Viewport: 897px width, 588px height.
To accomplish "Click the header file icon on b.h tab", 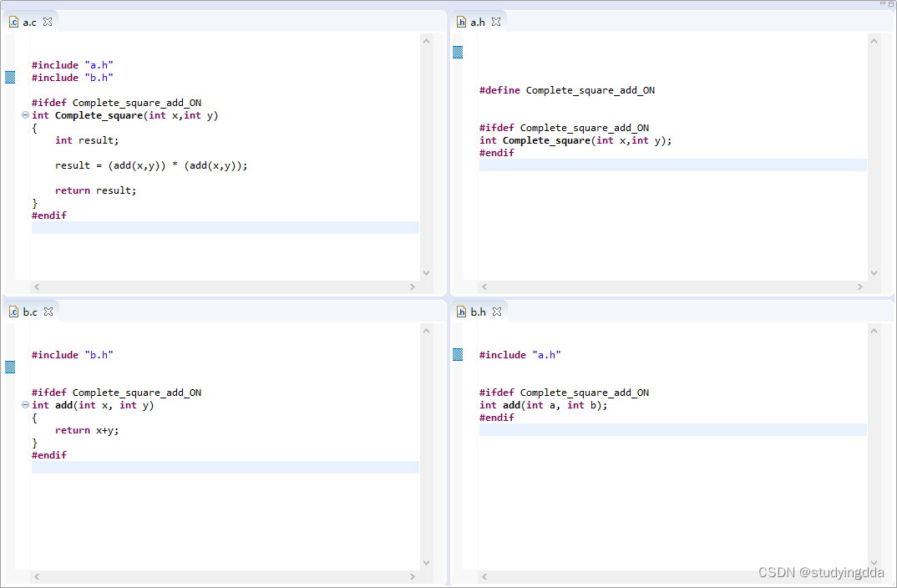I will click(x=461, y=312).
